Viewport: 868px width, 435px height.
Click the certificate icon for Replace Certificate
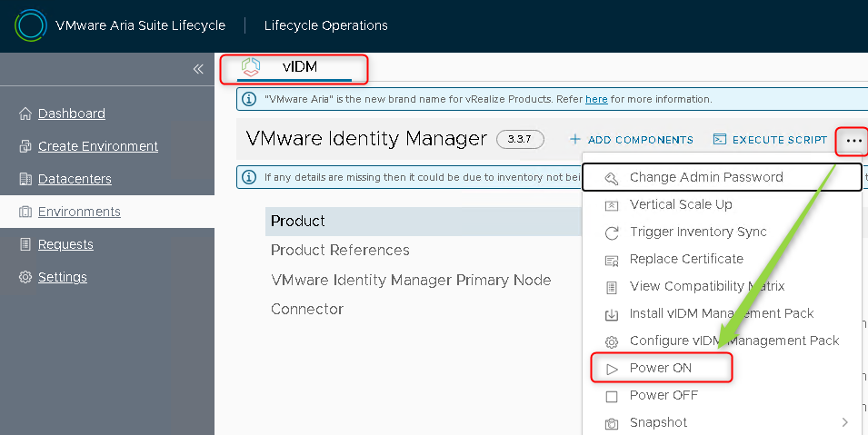611,260
